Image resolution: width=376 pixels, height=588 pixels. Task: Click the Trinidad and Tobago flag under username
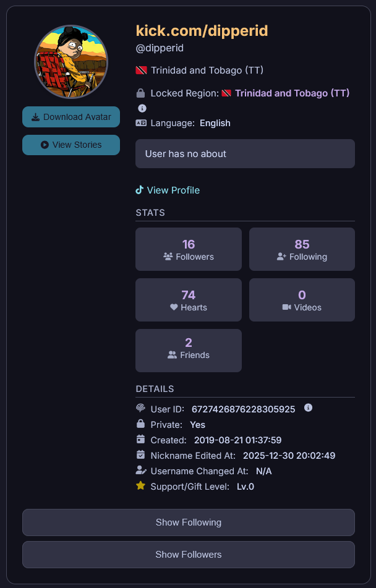pyautogui.click(x=141, y=70)
